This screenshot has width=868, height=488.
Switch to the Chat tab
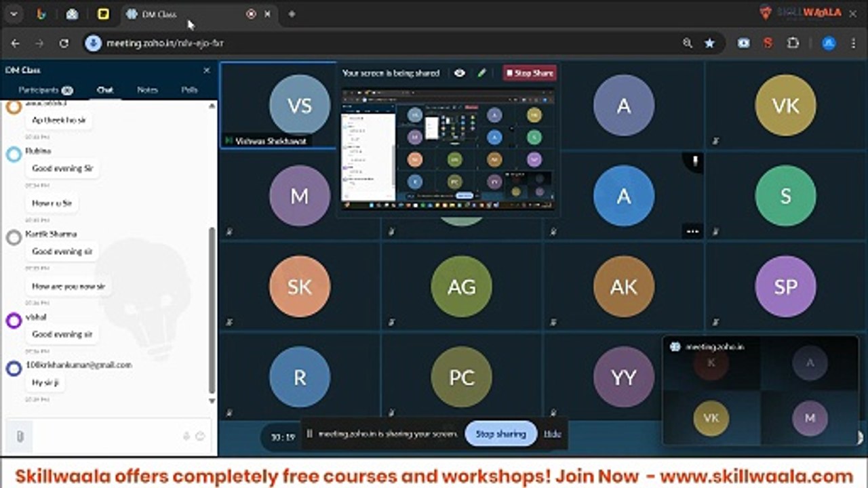tap(105, 90)
